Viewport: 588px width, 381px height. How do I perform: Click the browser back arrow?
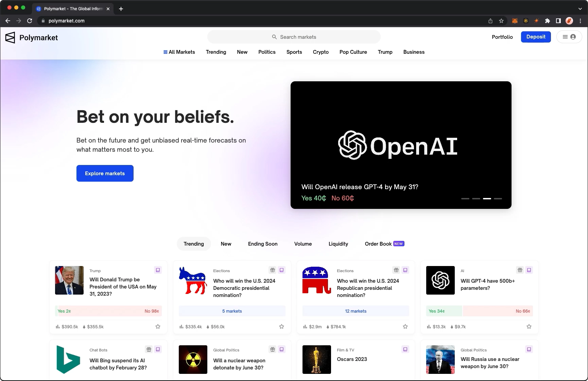(8, 21)
